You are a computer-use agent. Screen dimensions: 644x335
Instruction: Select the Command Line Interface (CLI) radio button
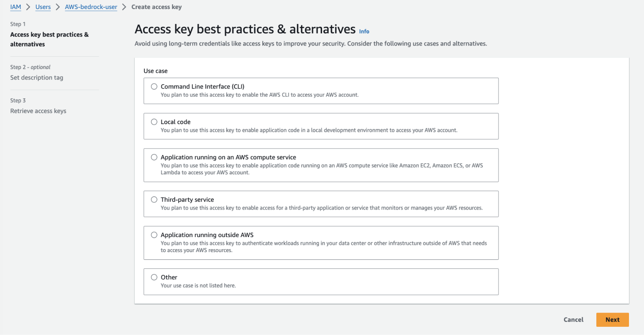click(x=154, y=86)
